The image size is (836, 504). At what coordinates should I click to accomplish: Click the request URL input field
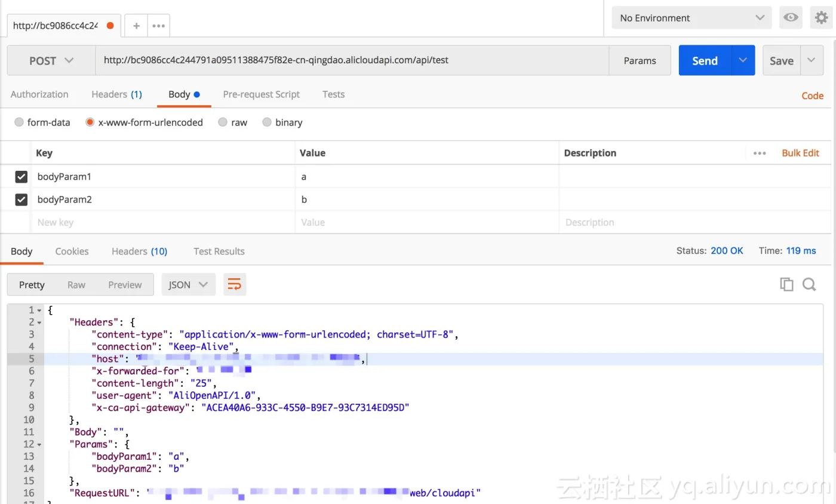click(352, 60)
